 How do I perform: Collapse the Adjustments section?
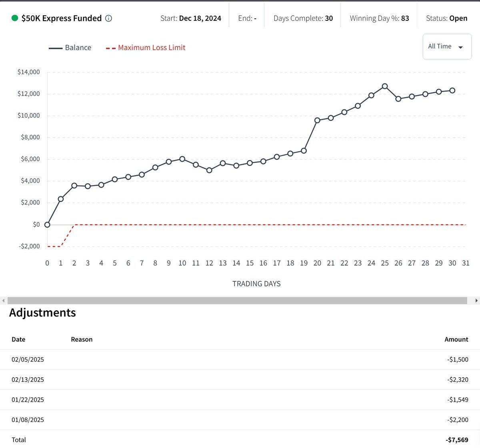click(43, 313)
